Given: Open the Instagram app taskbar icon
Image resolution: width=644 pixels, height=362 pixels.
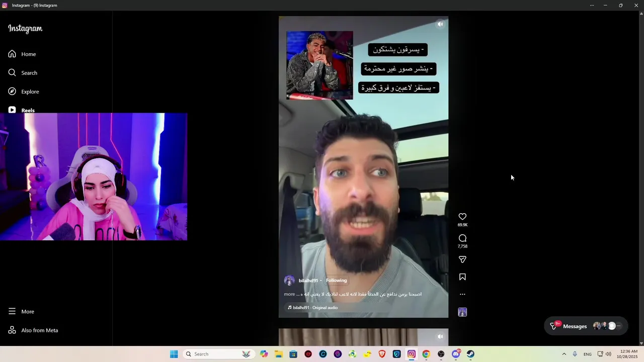Looking at the screenshot, I should point(412,354).
